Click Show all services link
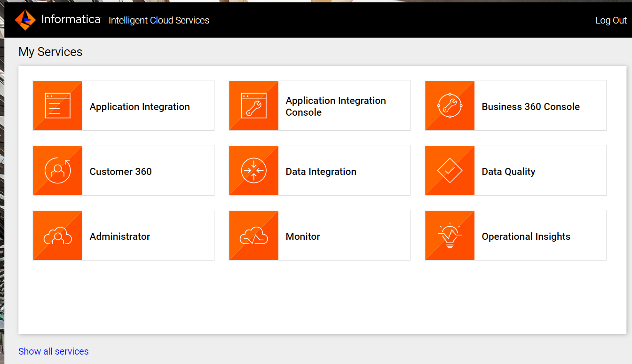Screen dimensions: 632x364 tap(54, 351)
